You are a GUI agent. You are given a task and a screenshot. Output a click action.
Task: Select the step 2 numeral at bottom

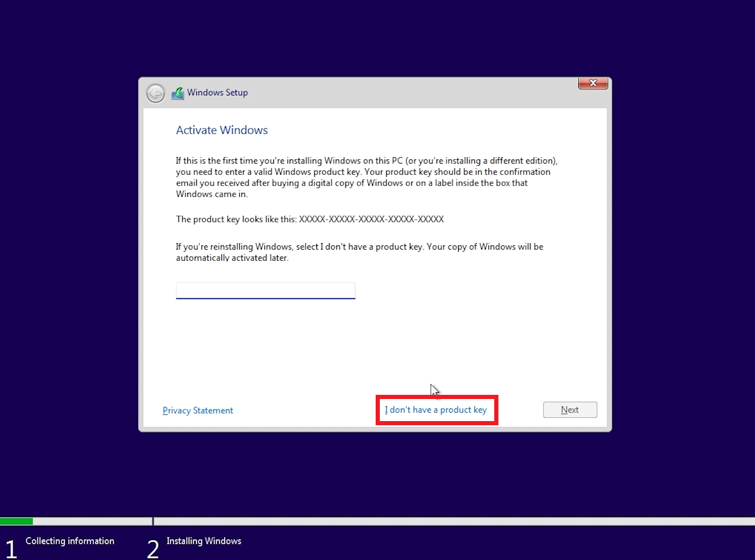(152, 548)
